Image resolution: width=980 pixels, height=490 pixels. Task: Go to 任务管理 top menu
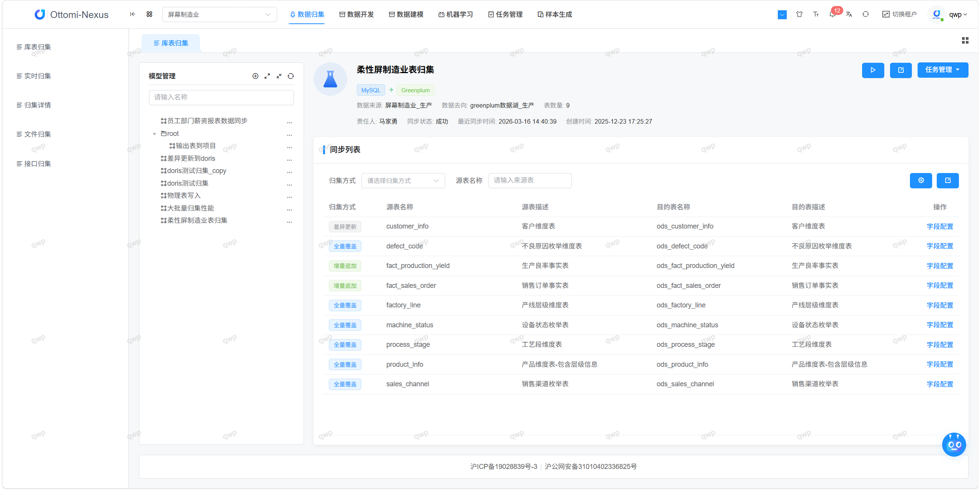tap(505, 15)
